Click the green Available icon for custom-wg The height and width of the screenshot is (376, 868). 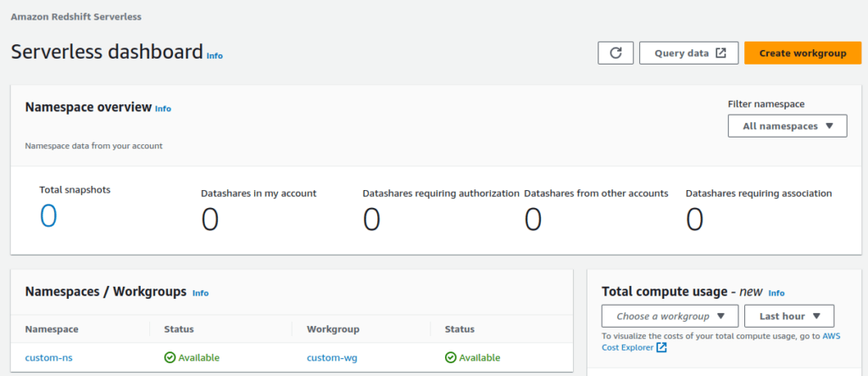coord(451,358)
